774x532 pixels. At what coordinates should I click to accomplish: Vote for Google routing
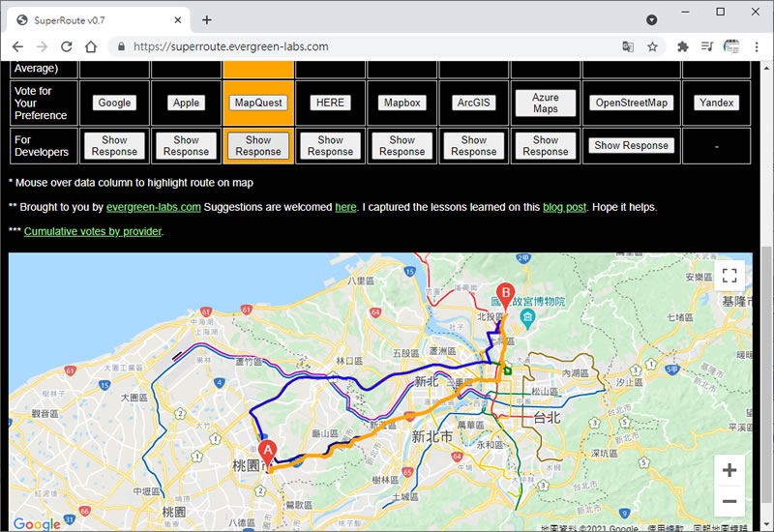tap(114, 103)
